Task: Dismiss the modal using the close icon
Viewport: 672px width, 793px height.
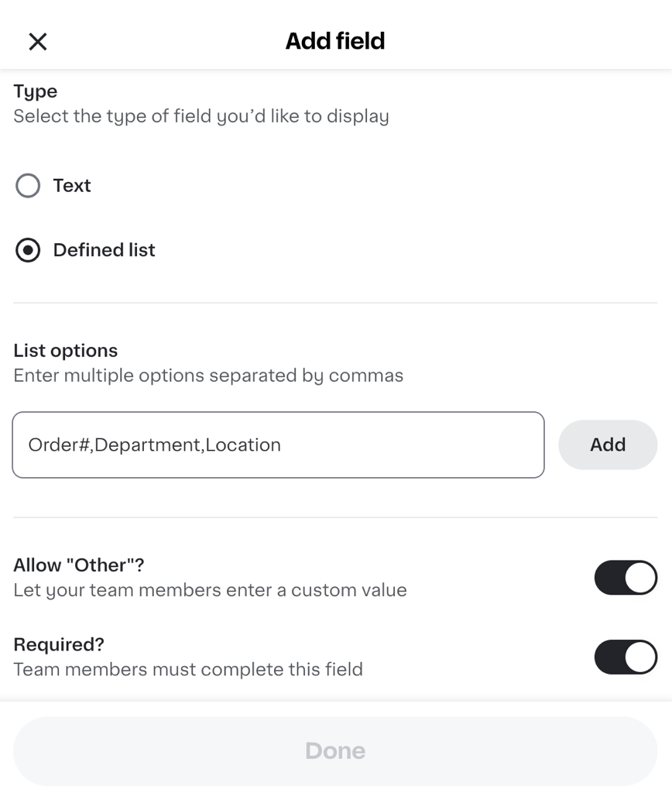Action: 37,41
